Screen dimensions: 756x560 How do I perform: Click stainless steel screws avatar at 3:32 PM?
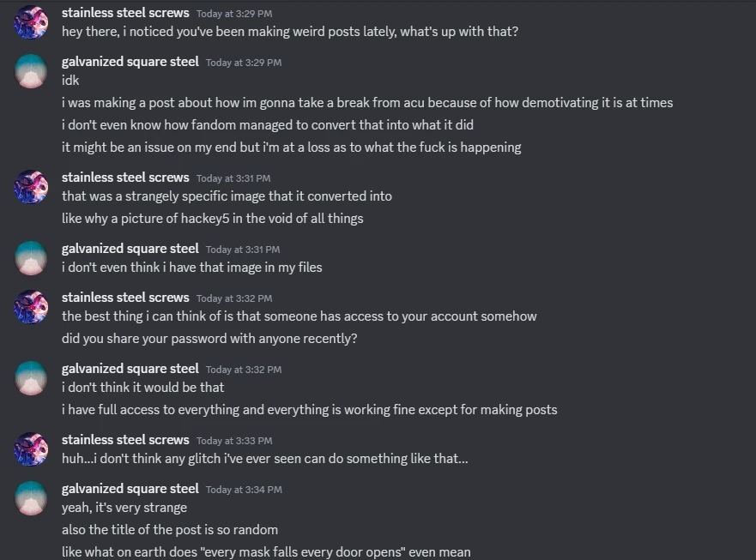31,306
